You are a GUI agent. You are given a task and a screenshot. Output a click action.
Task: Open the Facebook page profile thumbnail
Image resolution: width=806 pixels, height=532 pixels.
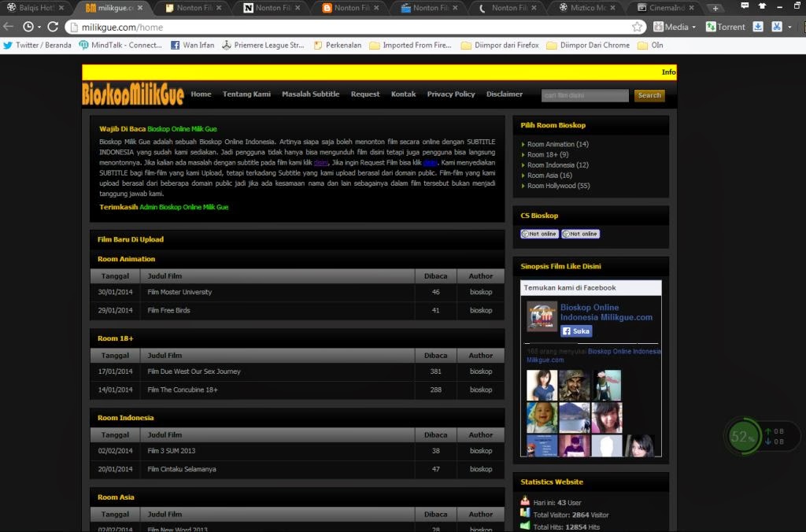coord(542,316)
